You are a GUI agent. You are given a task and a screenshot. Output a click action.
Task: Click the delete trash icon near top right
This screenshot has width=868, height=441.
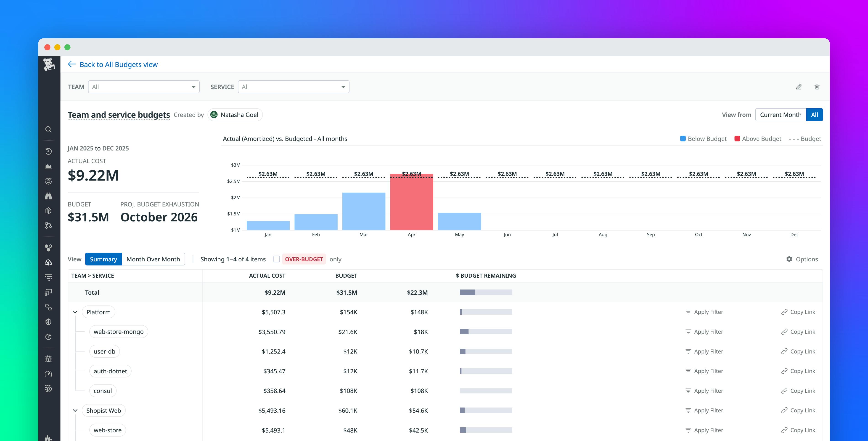tap(817, 87)
